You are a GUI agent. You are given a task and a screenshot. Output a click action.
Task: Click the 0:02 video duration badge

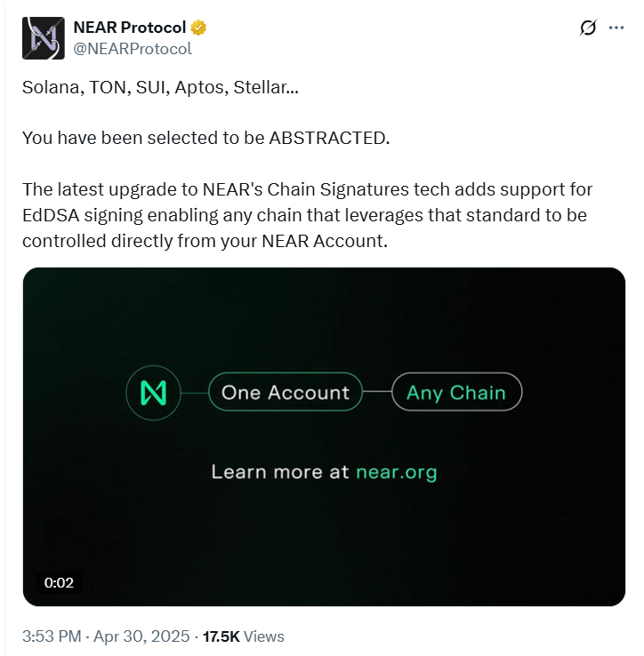click(59, 583)
